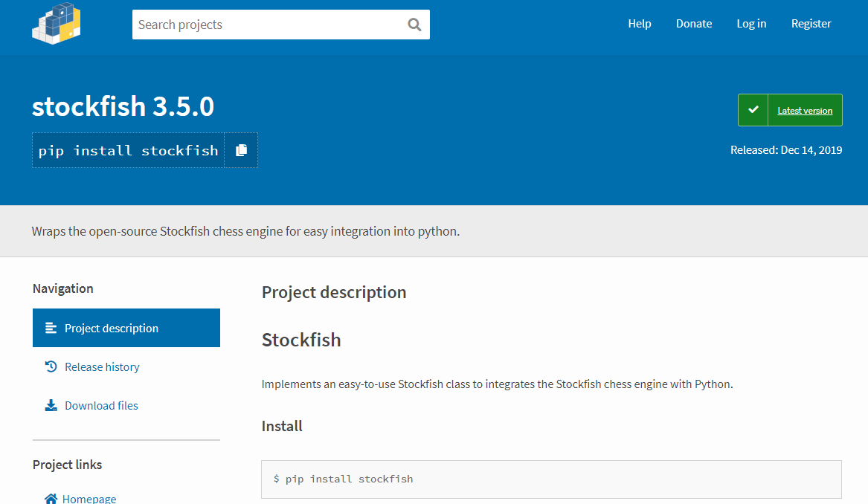
Task: Click the Project description list icon
Action: pyautogui.click(x=51, y=328)
